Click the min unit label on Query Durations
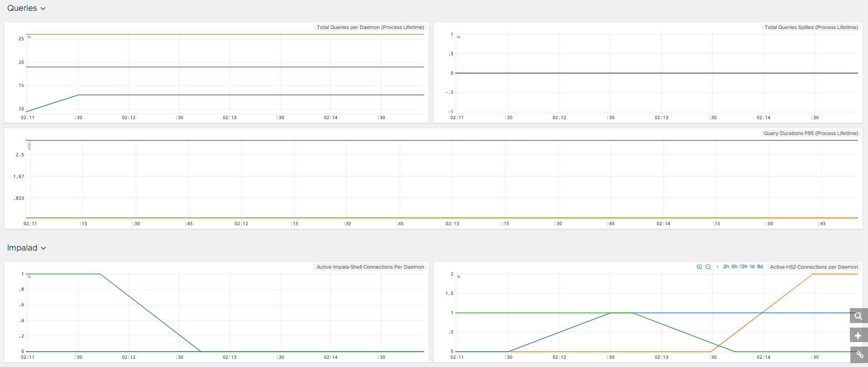Screen dimensions: 868x367 click(29, 145)
